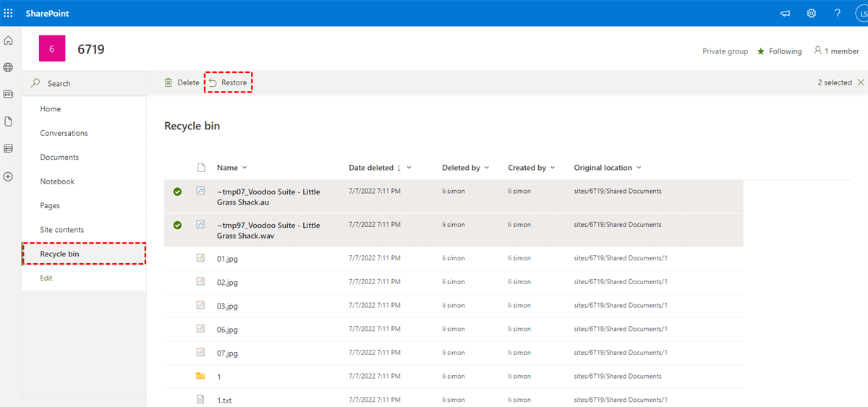868x407 pixels.
Task: Open the Settings gear icon
Action: 812,13
